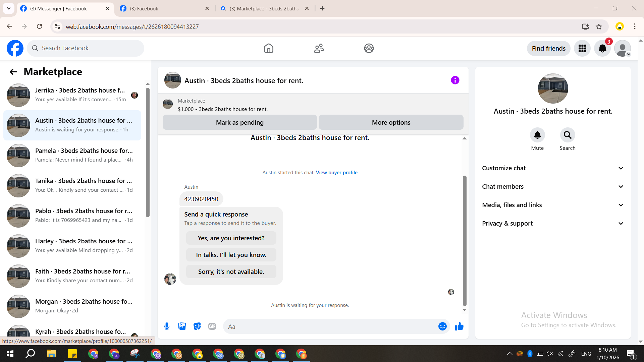The width and height of the screenshot is (644, 362).
Task: Attach a photo using the image icon
Action: (x=182, y=326)
